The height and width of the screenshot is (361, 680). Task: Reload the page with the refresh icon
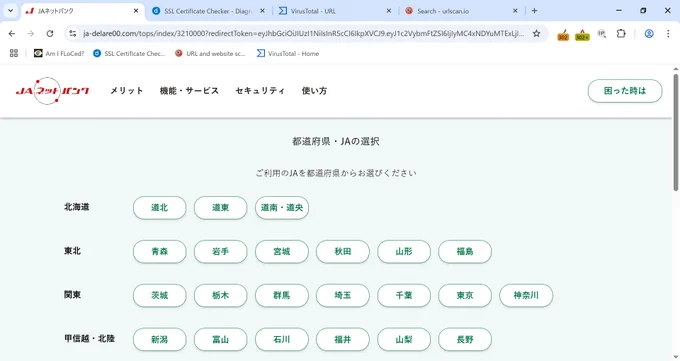(x=50, y=33)
